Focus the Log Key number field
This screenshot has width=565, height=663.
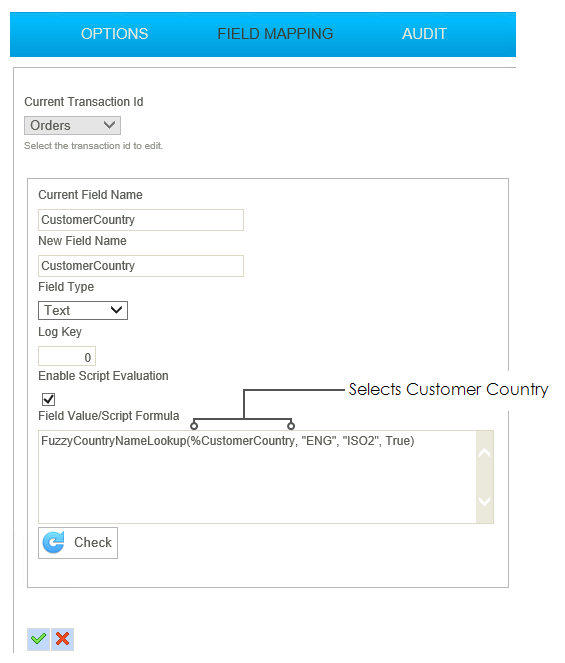(67, 356)
